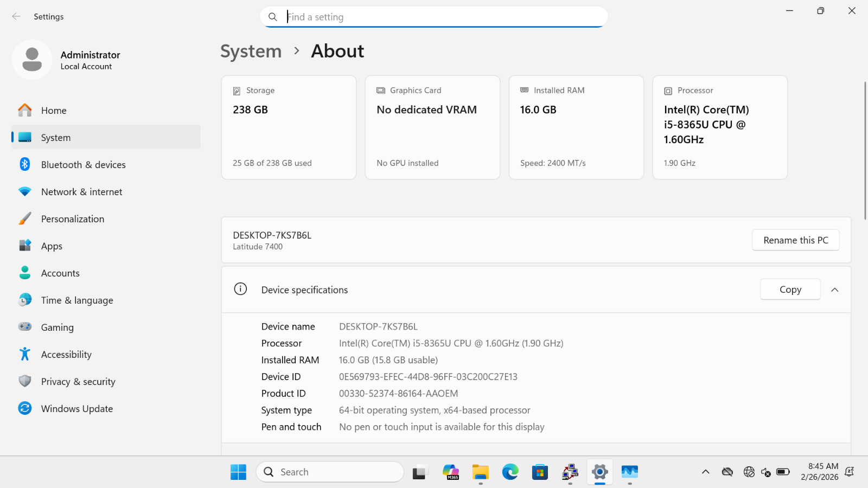Click the Gaming controller icon
The width and height of the screenshot is (868, 488).
point(25,327)
